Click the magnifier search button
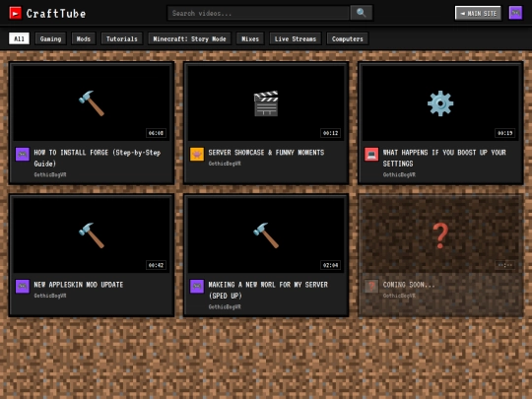Image resolution: width=532 pixels, height=399 pixels. pyautogui.click(x=362, y=13)
